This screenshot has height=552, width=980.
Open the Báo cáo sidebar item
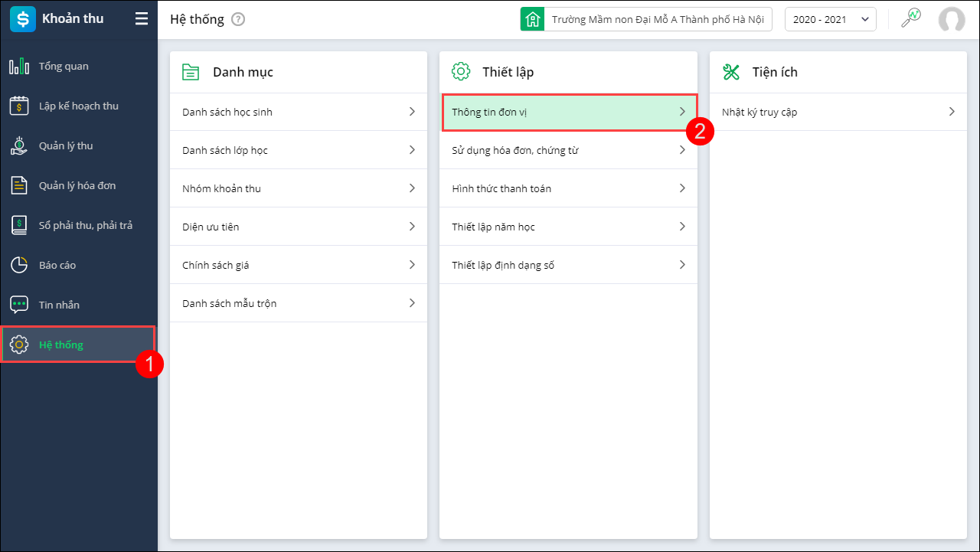(x=57, y=266)
